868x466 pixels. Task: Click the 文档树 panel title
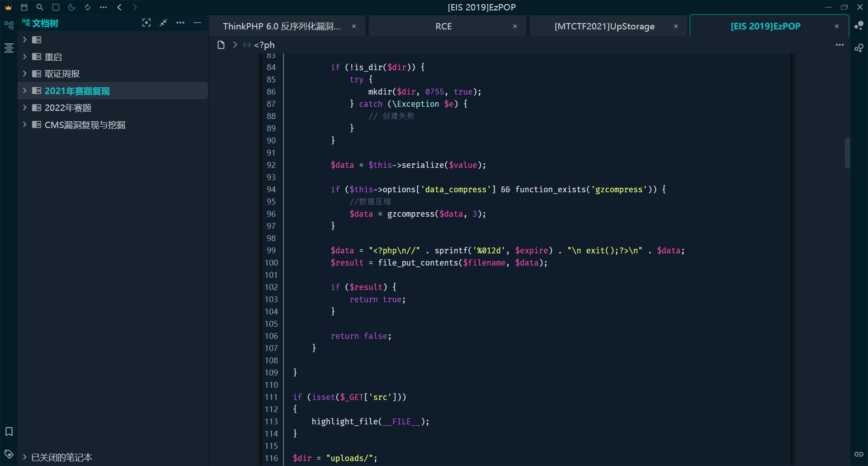(45, 23)
